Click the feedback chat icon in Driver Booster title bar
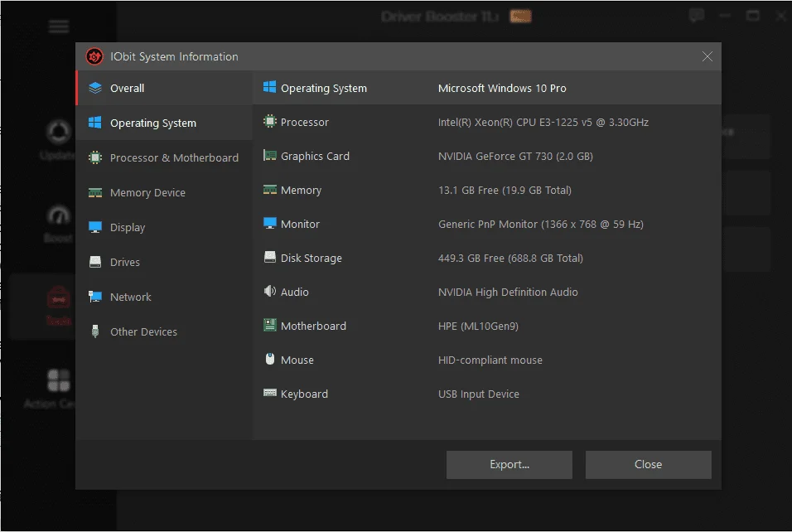Screen dimensions: 792x532 tap(697, 16)
